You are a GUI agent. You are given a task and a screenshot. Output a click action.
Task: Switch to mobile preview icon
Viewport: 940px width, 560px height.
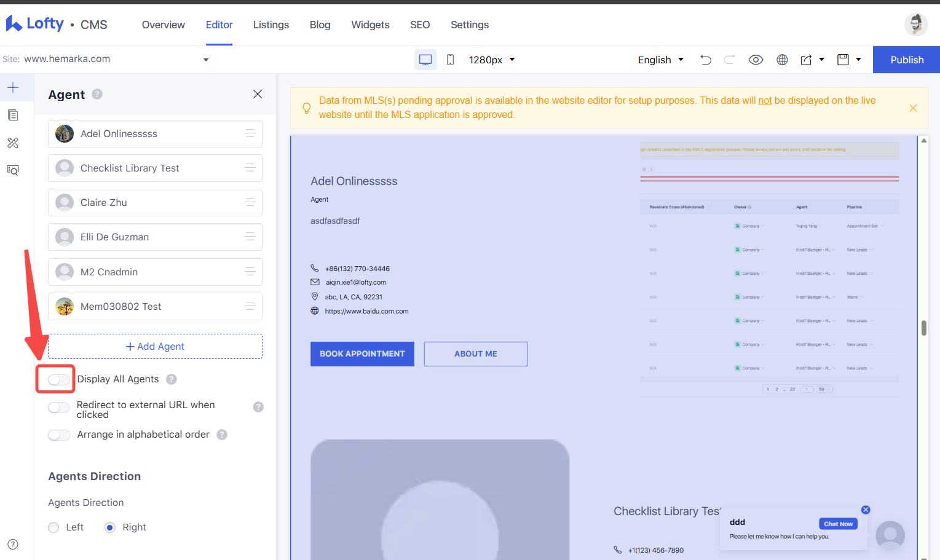click(x=450, y=60)
